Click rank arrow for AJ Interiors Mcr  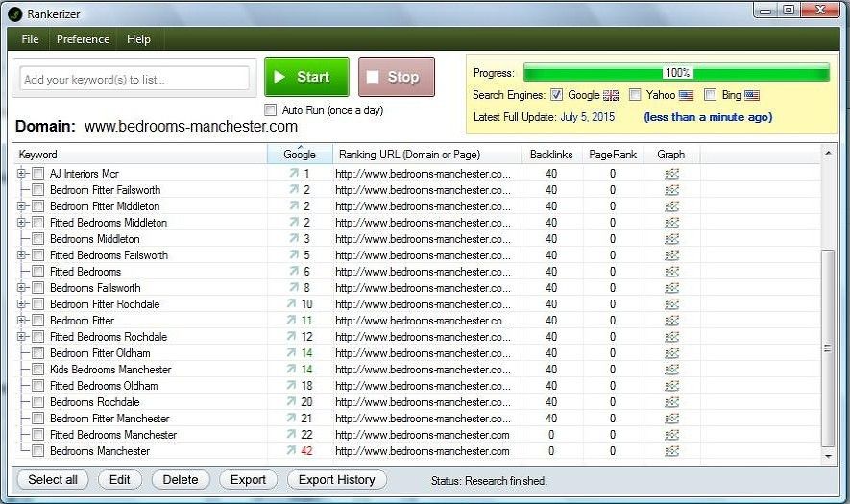(x=294, y=174)
